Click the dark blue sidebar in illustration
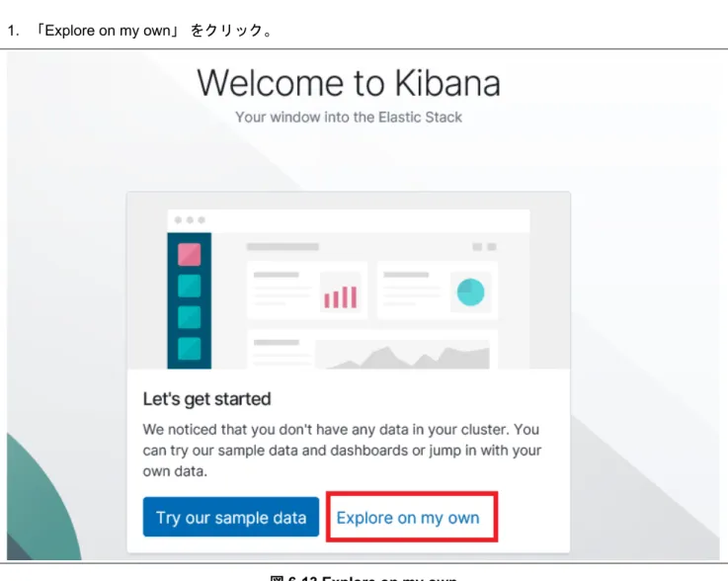This screenshot has height=581, width=728. (x=190, y=301)
